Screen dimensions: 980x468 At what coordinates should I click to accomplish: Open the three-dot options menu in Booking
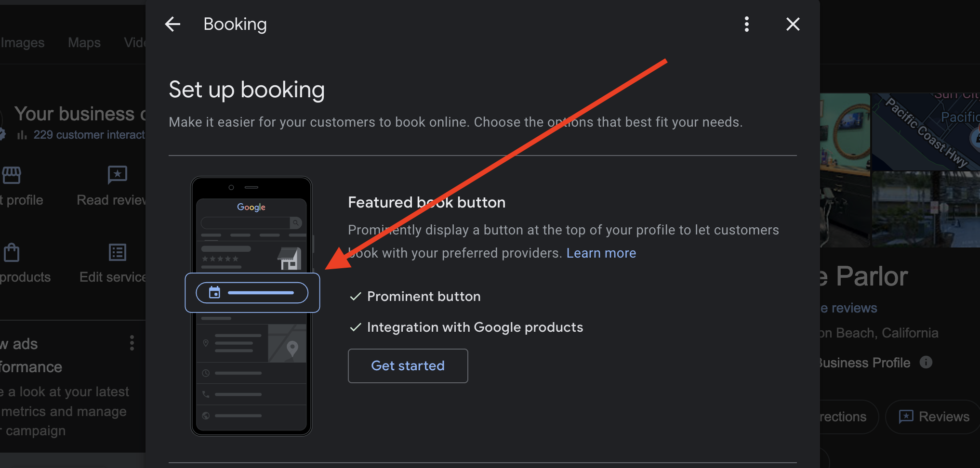coord(746,24)
